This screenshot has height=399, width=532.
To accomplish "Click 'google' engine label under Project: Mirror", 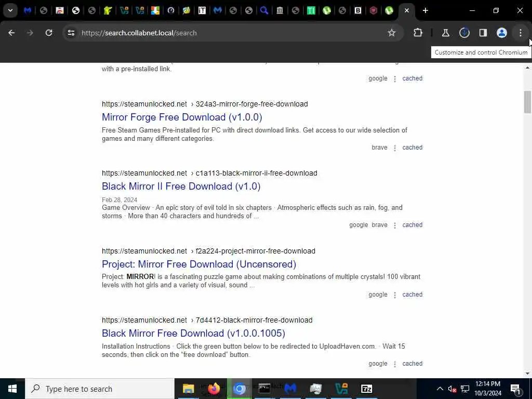I will pyautogui.click(x=378, y=295).
